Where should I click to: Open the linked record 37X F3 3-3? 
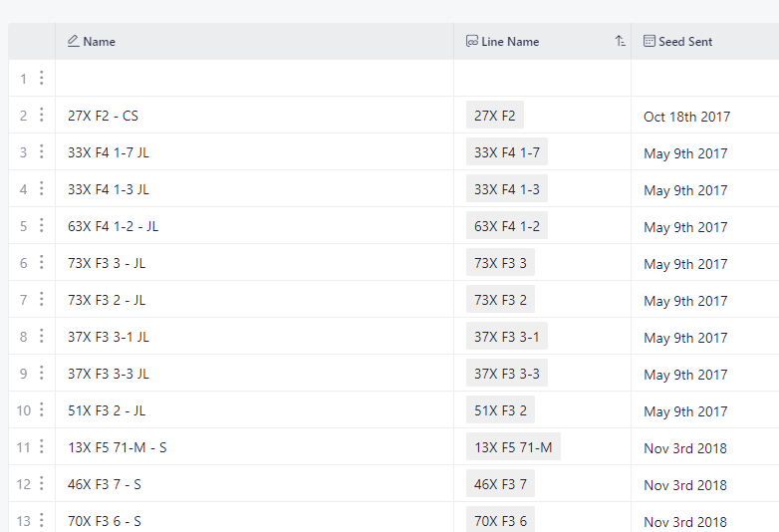pos(507,374)
